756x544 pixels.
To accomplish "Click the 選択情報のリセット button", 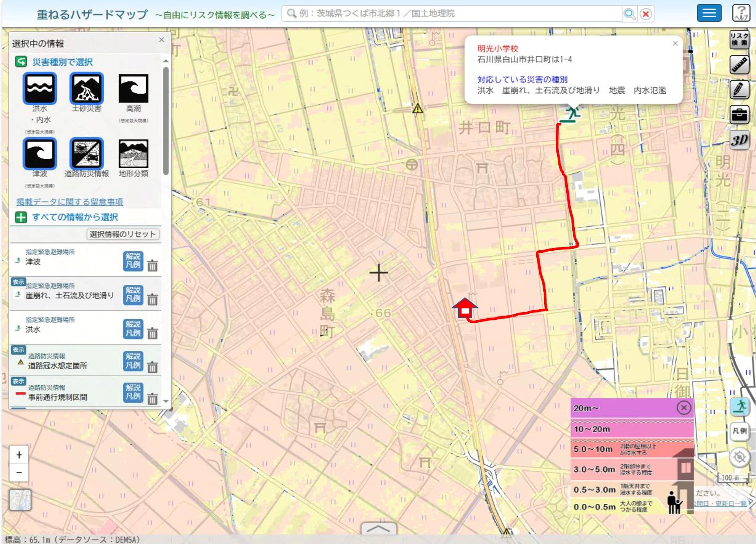I will pyautogui.click(x=123, y=234).
